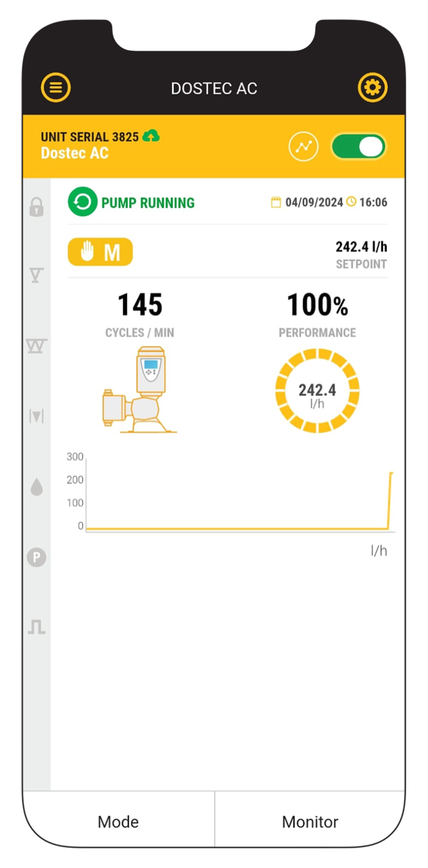Viewport: 428px width, 868px height.
Task: Open the Mode tab
Action: click(x=118, y=821)
